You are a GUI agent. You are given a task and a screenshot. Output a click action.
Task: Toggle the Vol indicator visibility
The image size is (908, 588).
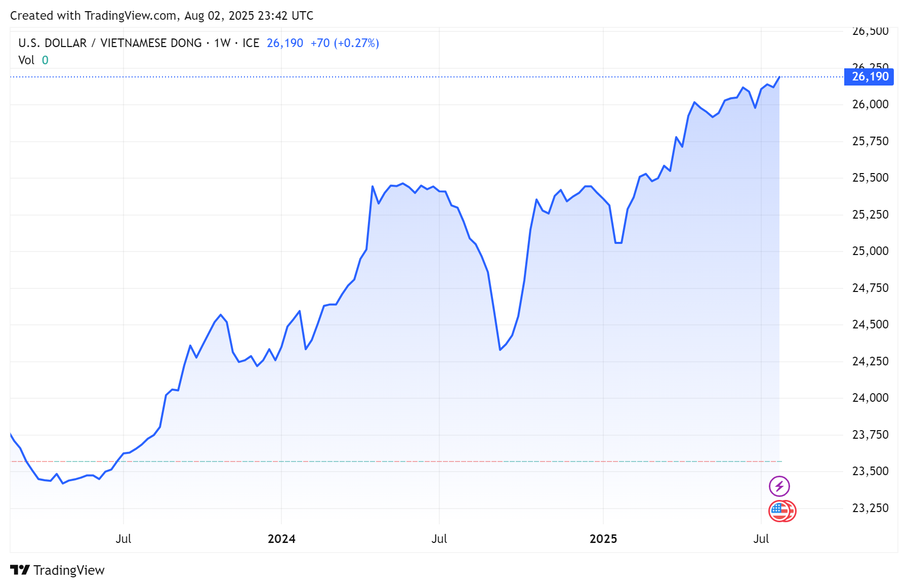coord(25,60)
